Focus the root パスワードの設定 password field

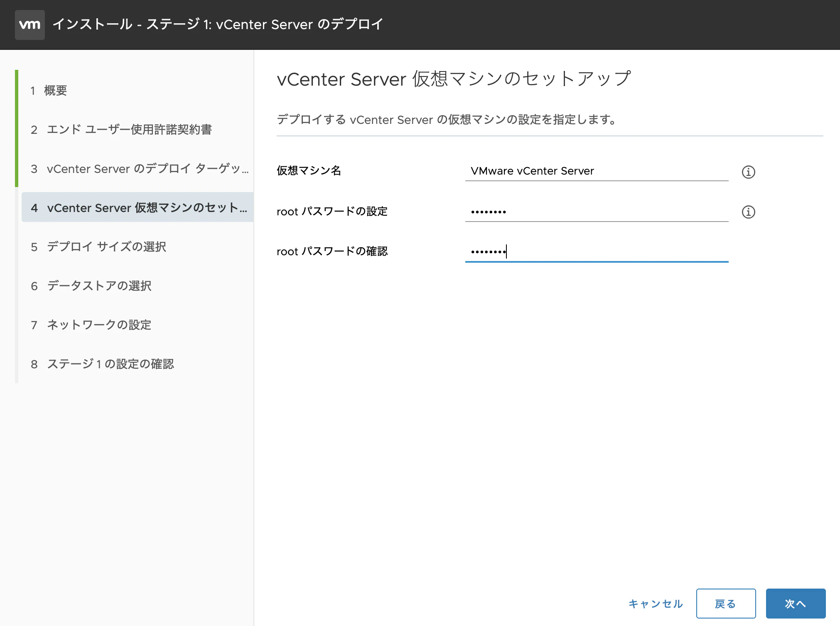coord(597,212)
